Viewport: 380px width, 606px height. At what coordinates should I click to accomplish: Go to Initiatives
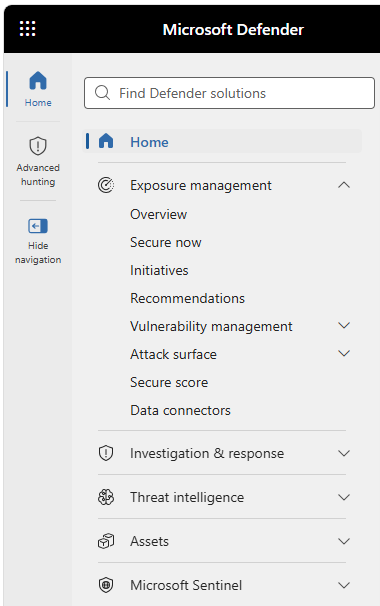point(159,270)
